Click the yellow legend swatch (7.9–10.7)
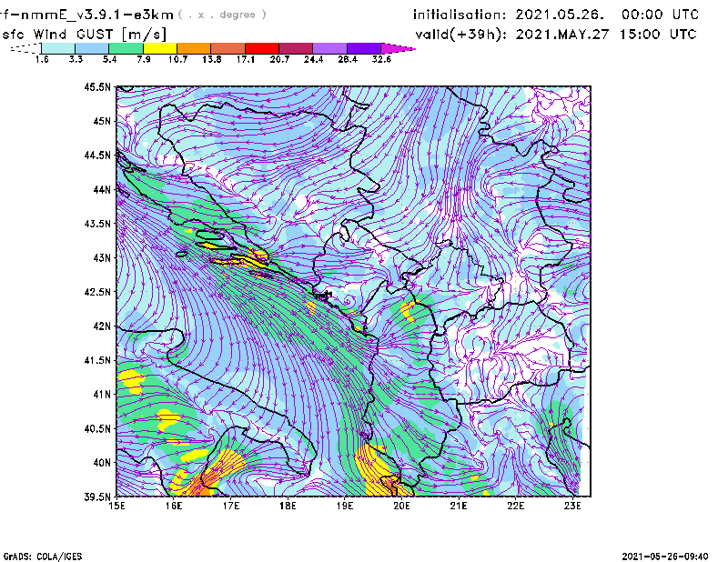 160,48
